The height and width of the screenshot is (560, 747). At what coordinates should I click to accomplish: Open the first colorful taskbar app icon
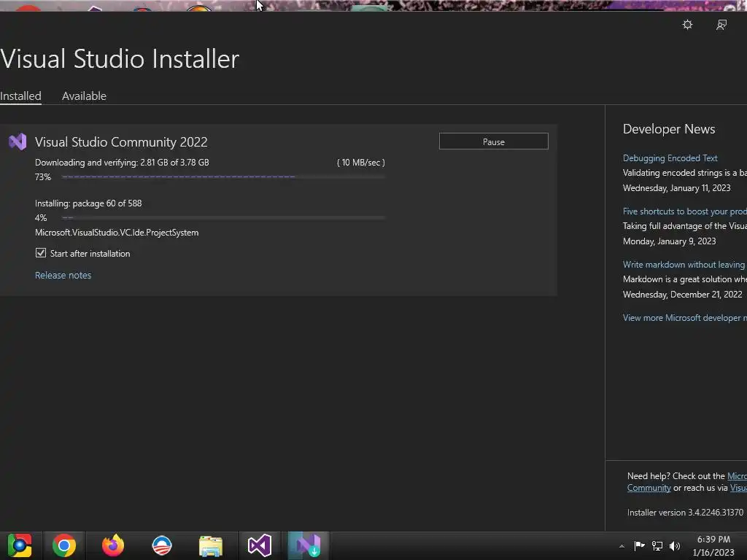pyautogui.click(x=19, y=545)
